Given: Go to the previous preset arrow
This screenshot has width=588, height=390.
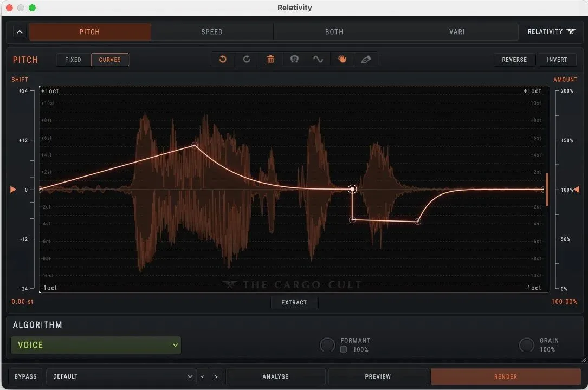Looking at the screenshot, I should tap(203, 376).
